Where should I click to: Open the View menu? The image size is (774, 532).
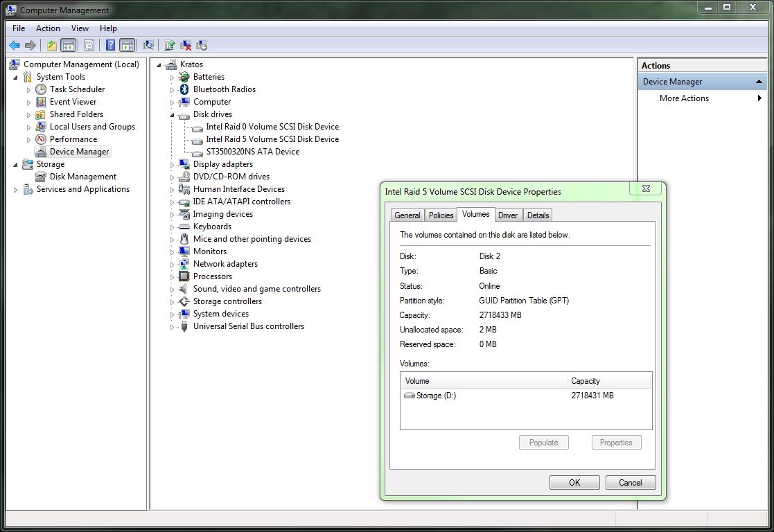(80, 28)
